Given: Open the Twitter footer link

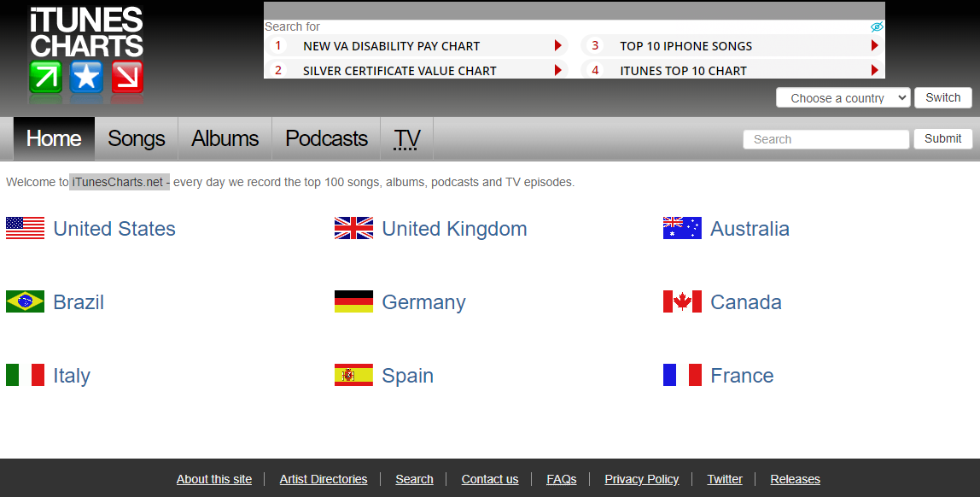Looking at the screenshot, I should point(725,479).
